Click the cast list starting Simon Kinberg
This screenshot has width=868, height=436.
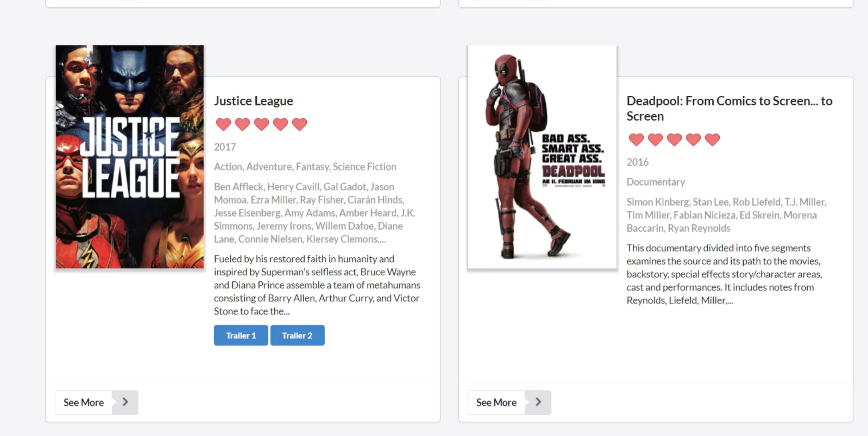pos(727,215)
